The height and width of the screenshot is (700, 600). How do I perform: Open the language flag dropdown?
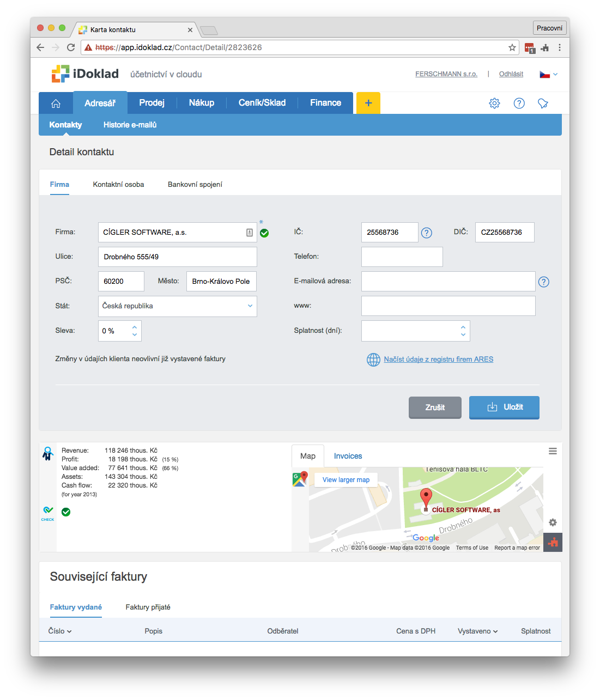coord(549,74)
